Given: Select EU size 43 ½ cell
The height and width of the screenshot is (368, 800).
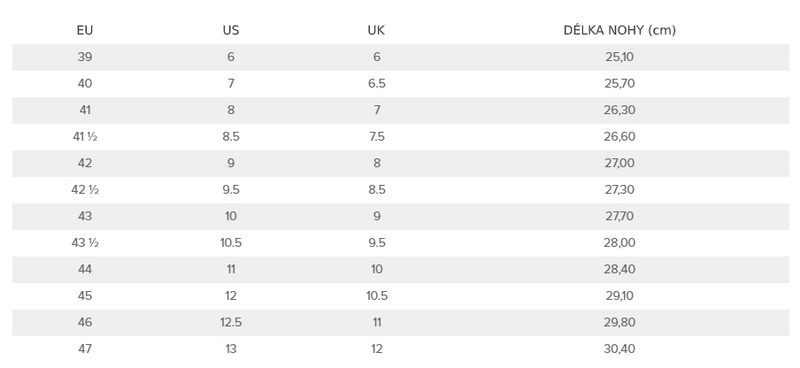Looking at the screenshot, I should [85, 243].
